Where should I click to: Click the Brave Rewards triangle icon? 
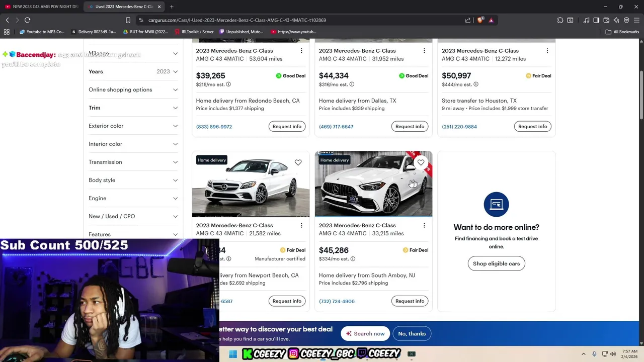491,20
